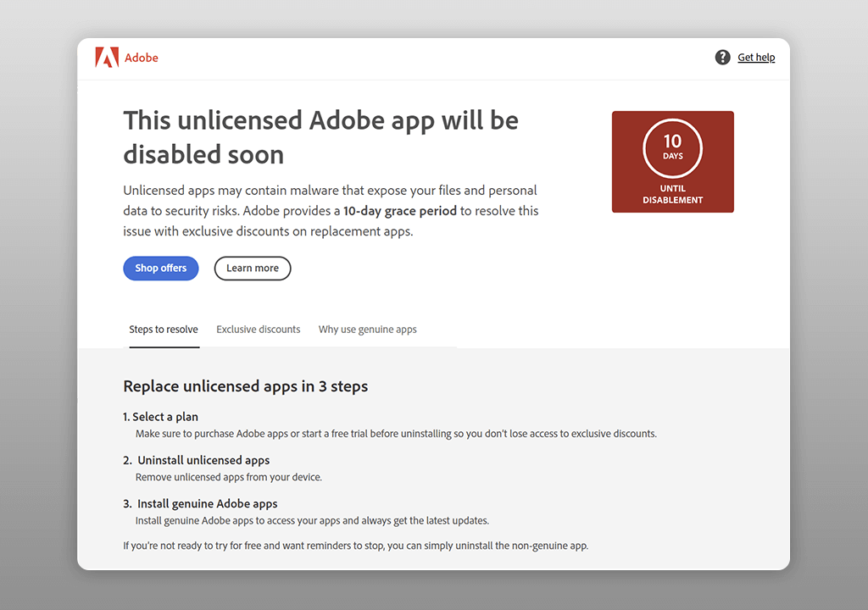Viewport: 868px width, 610px height.
Task: Click the question mark help icon
Action: (722, 58)
